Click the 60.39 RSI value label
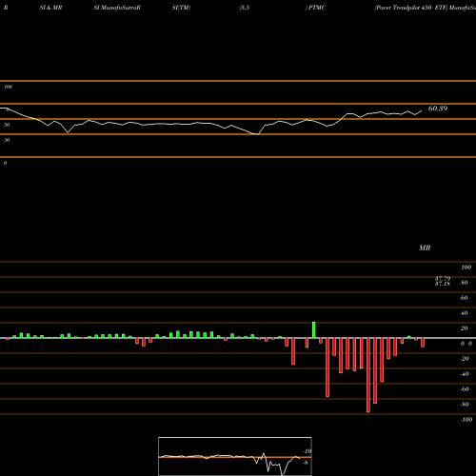The height and width of the screenshot is (476, 476). [438, 109]
